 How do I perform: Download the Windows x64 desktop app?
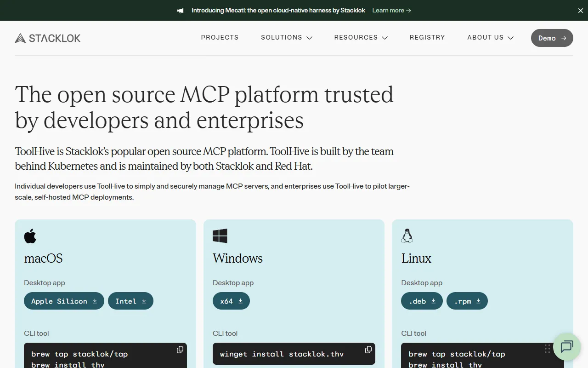231,301
